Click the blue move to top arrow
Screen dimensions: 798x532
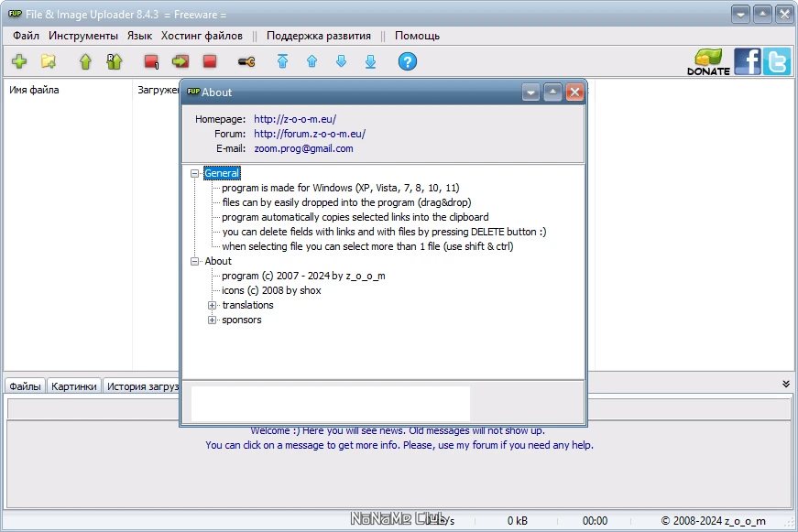click(282, 61)
